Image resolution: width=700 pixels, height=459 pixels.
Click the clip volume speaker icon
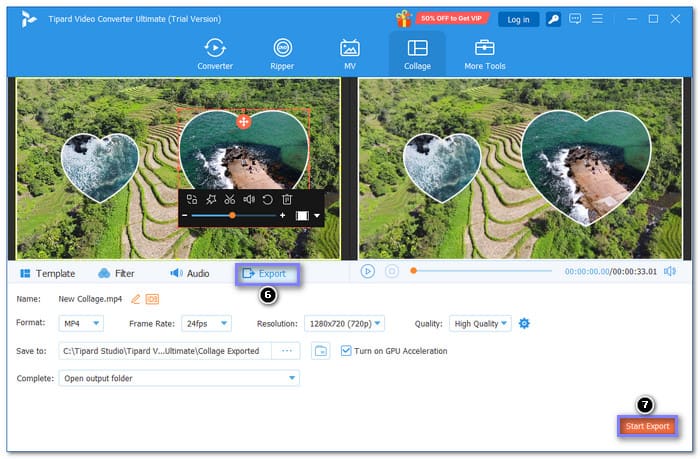click(248, 199)
